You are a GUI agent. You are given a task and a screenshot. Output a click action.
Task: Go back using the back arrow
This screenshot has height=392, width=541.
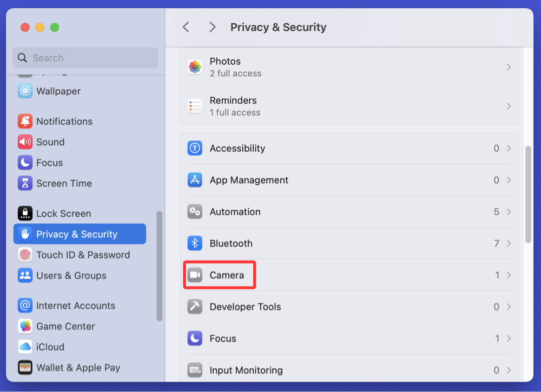click(x=186, y=27)
